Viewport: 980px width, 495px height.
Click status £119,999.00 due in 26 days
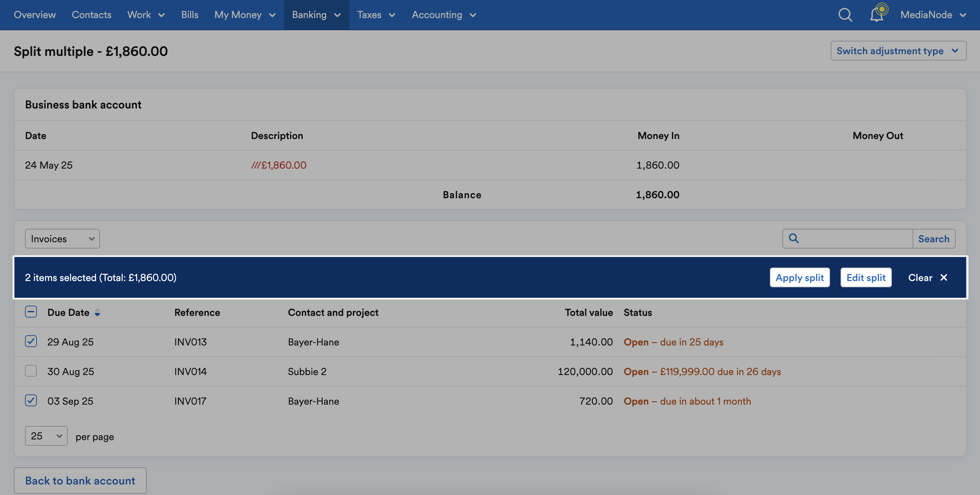702,372
